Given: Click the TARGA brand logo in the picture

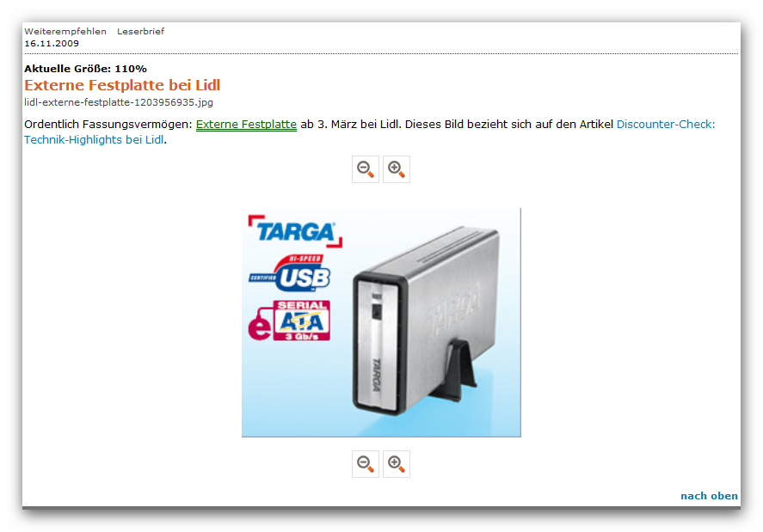Looking at the screenshot, I should tap(295, 231).
